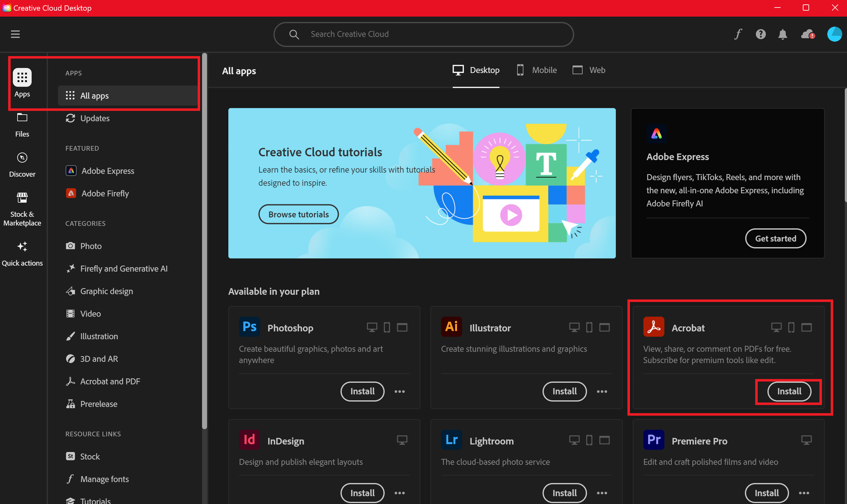Select the Illustration category
The width and height of the screenshot is (847, 504).
click(92, 336)
